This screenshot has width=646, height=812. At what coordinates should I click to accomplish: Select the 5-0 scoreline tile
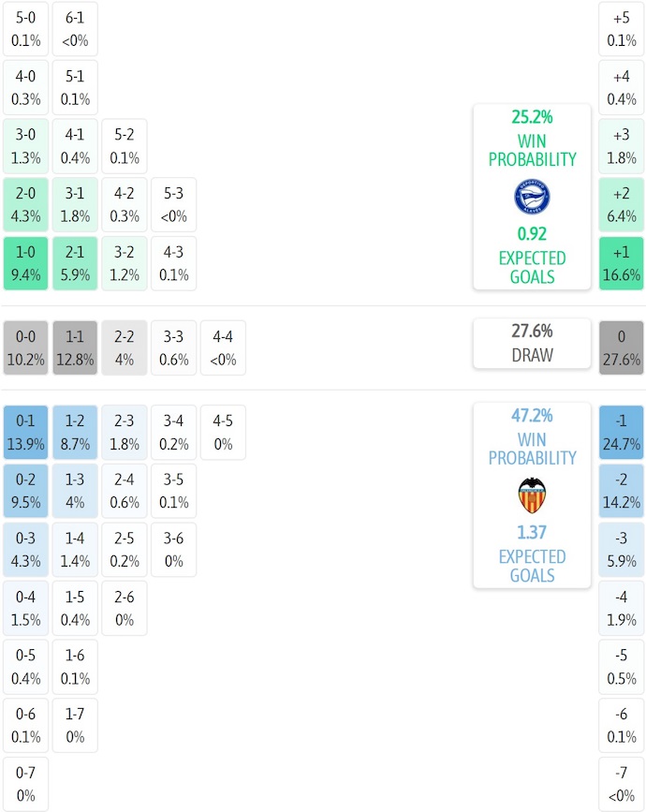click(x=26, y=29)
